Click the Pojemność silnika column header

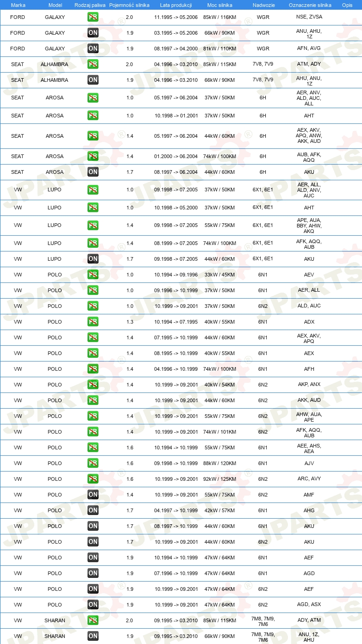point(129,5)
